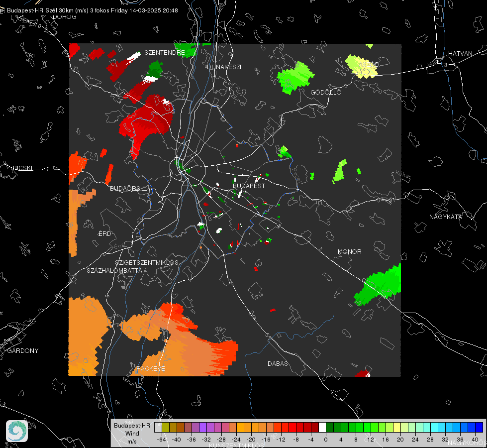Image resolution: width=487 pixels, height=448 pixels.
Task: Click the GÁRDONY town label
Action: pyautogui.click(x=23, y=351)
